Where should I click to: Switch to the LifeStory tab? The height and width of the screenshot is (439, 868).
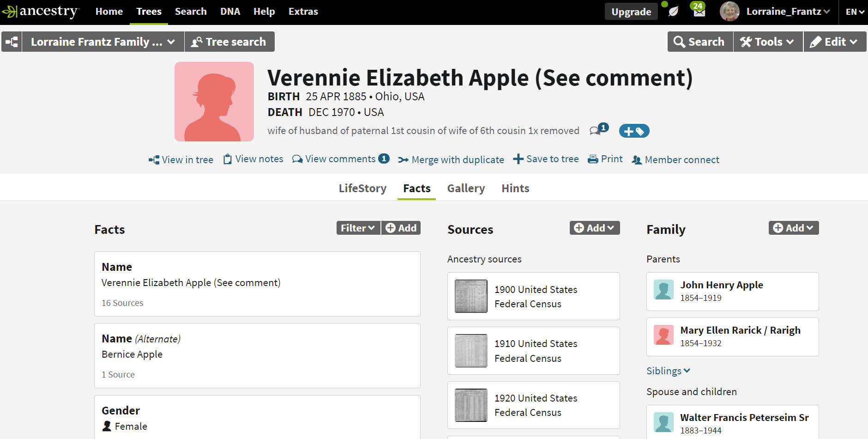click(362, 189)
